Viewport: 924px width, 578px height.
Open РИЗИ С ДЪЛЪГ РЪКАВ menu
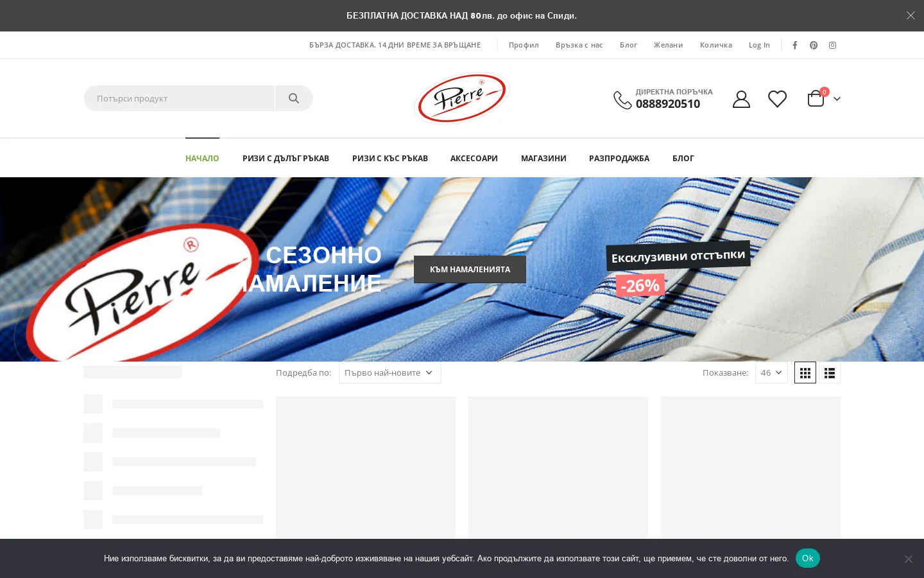tap(286, 158)
